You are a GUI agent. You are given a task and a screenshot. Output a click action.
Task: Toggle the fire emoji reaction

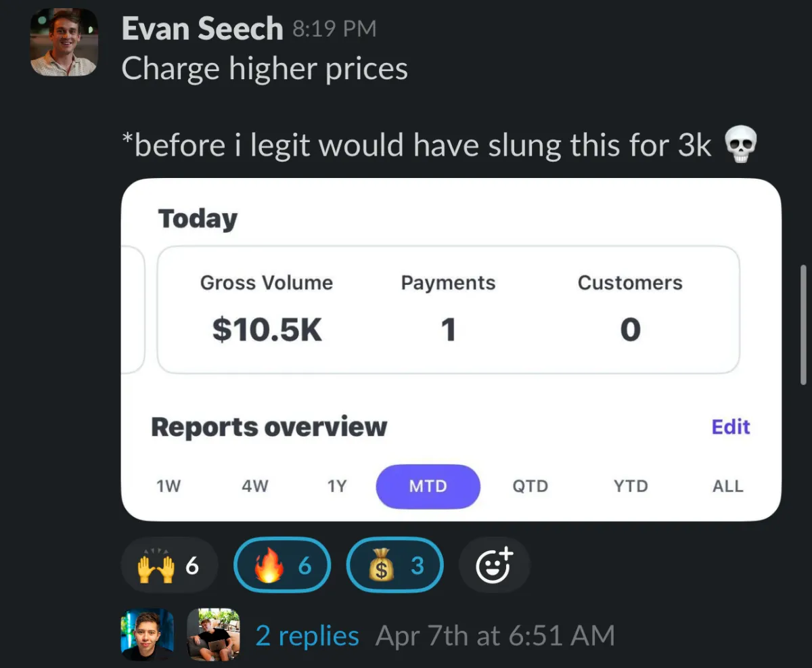click(x=282, y=565)
